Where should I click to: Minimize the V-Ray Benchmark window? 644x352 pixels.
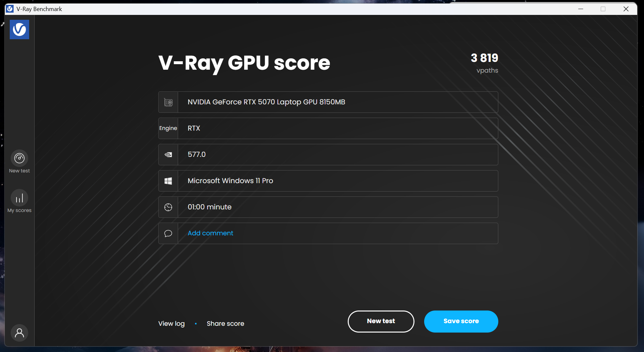click(581, 9)
